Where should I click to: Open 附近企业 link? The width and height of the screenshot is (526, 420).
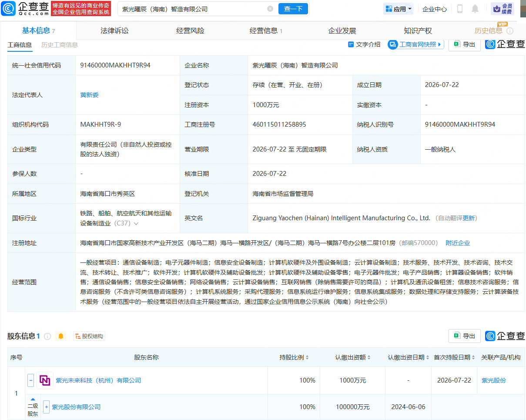(458, 243)
